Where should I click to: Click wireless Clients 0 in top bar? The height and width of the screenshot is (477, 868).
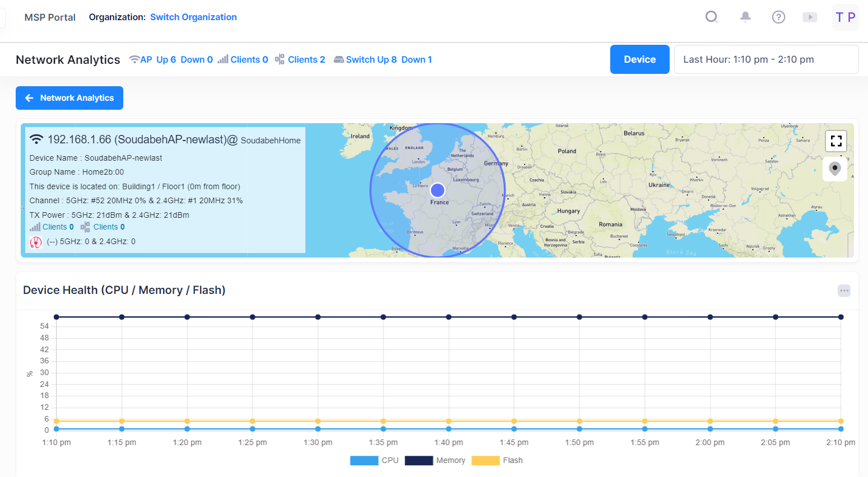tap(249, 59)
